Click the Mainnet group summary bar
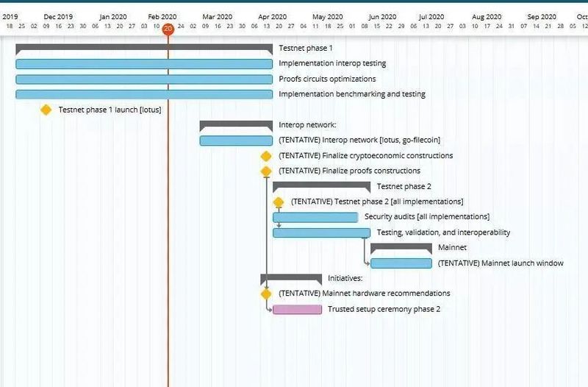The width and height of the screenshot is (588, 387). coord(401,248)
